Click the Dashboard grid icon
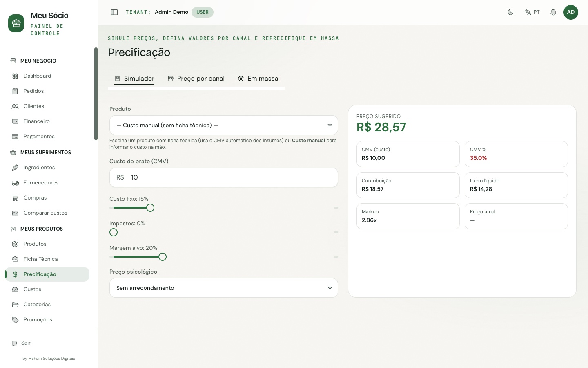Screen dimensions: 588x368 [15, 76]
